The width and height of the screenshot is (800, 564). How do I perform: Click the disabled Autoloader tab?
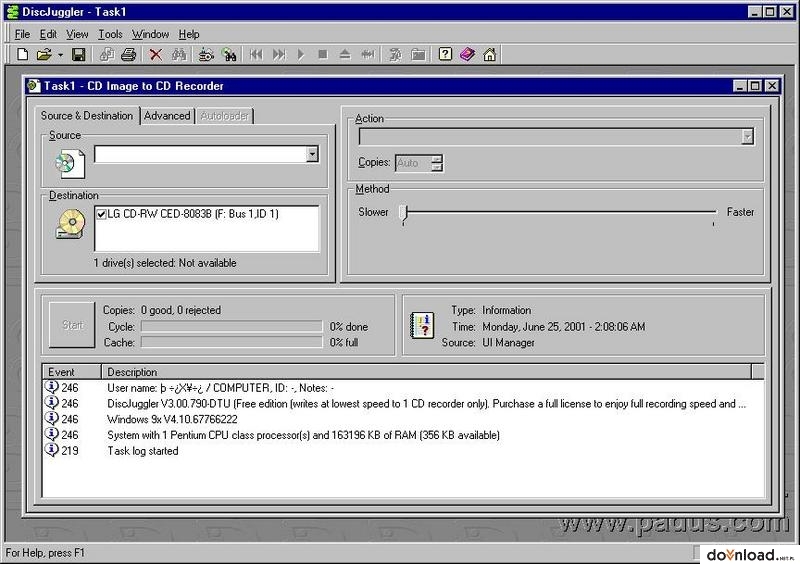pyautogui.click(x=224, y=116)
